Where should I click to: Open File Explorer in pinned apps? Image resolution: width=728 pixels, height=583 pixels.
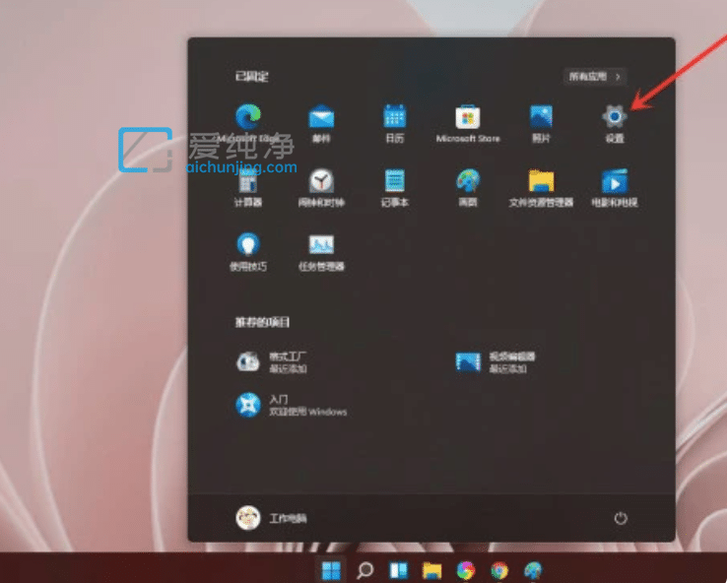click(x=542, y=181)
